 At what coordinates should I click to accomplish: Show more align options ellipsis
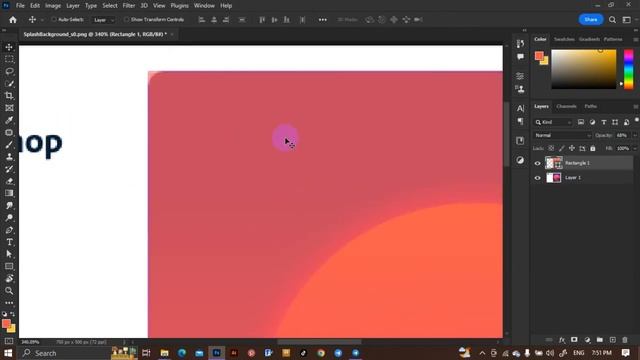coord(322,20)
